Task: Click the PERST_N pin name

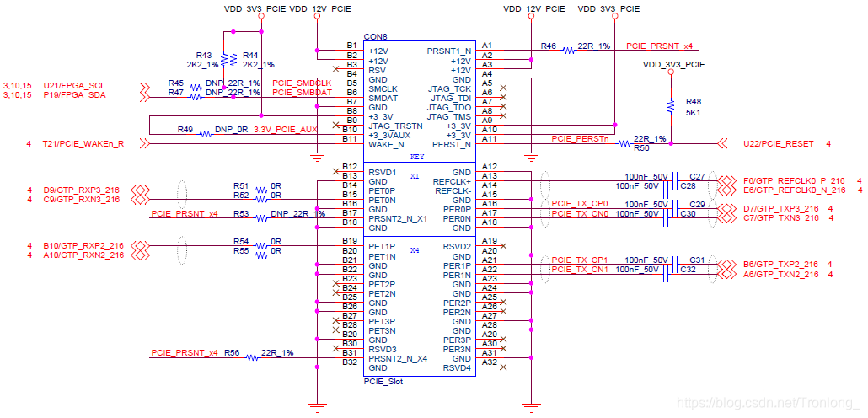Action: coord(451,144)
